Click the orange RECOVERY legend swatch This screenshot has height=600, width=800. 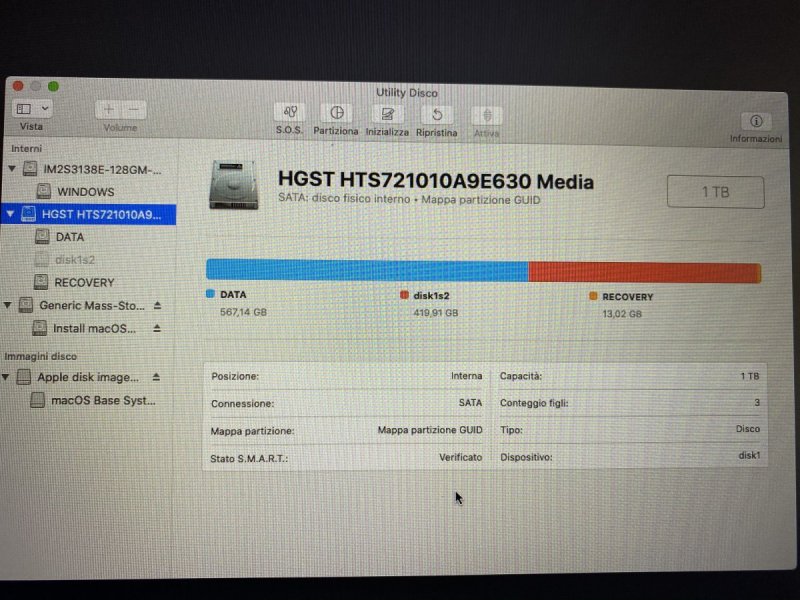593,296
